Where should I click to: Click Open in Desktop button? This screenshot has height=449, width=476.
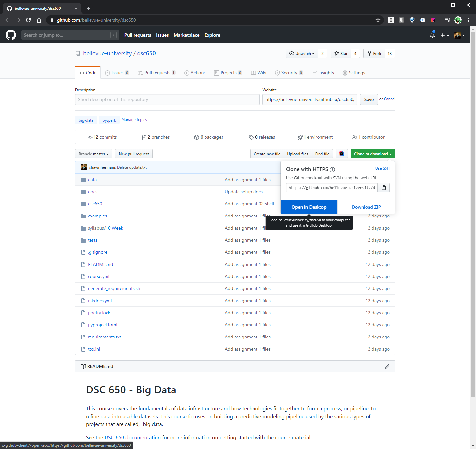(x=309, y=207)
